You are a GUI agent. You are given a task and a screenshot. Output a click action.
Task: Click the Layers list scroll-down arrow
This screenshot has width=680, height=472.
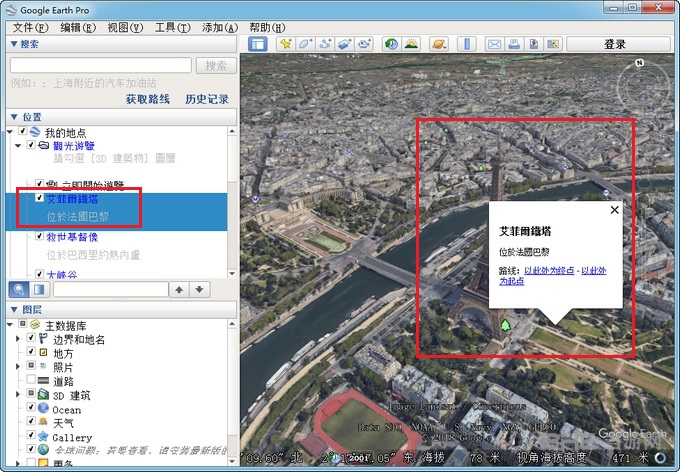(232, 461)
